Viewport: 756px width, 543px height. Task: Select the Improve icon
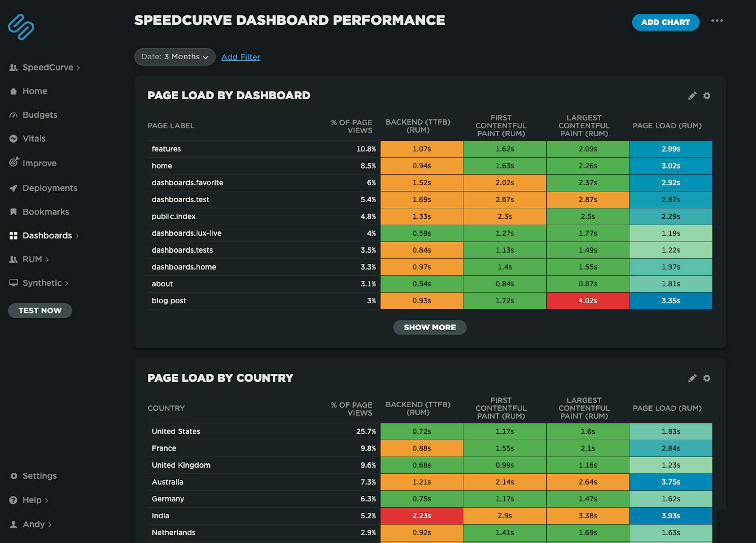point(14,163)
